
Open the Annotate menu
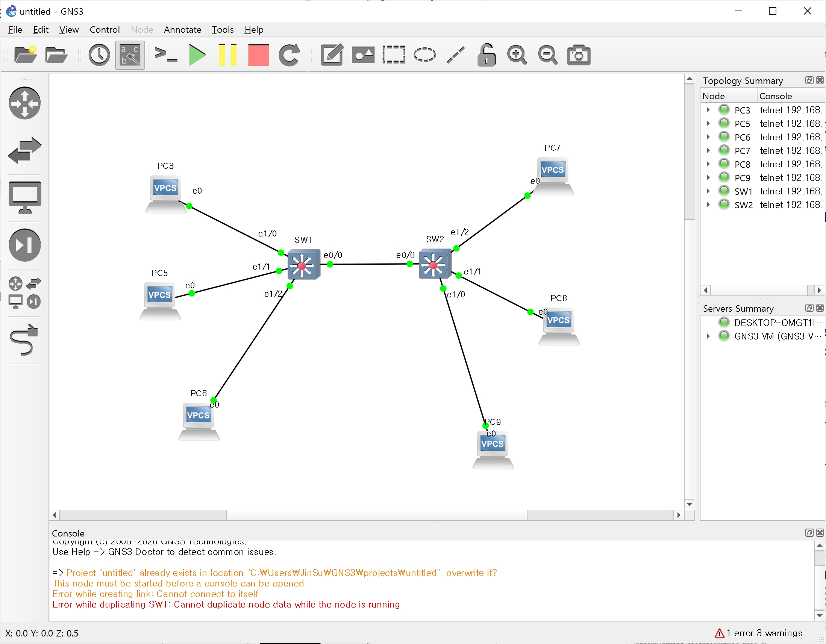tap(182, 29)
